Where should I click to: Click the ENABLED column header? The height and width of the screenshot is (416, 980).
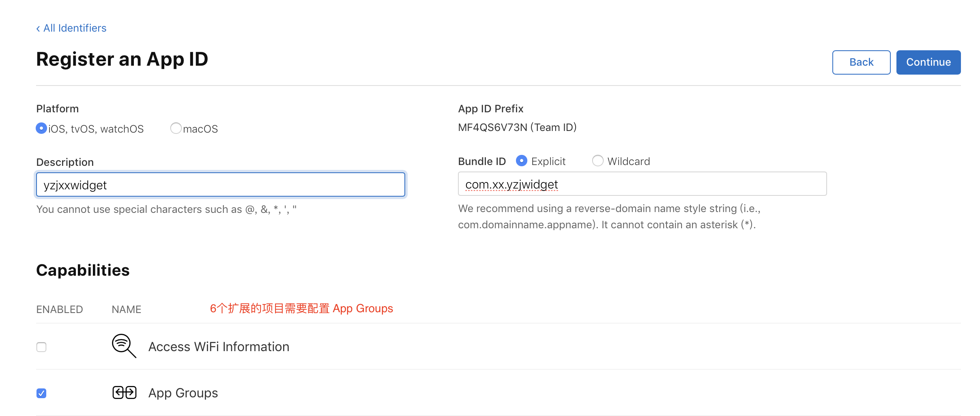click(x=60, y=309)
